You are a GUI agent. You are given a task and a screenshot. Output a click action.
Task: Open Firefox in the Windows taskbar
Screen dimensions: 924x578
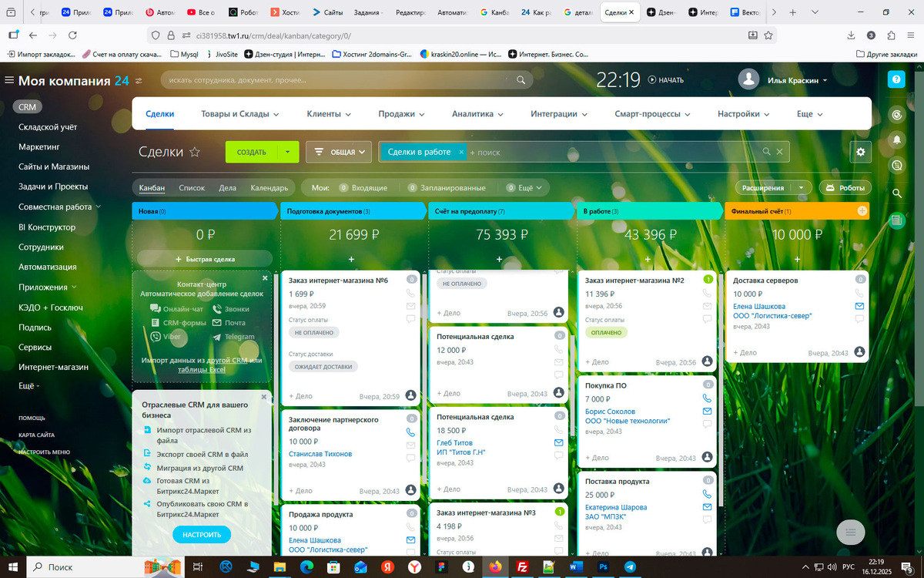(494, 566)
